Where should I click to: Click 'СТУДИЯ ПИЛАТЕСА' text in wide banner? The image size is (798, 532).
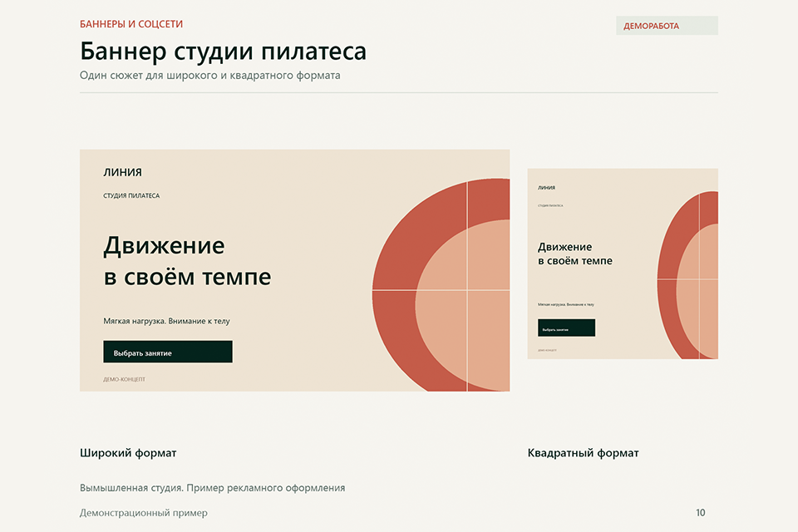tap(131, 195)
